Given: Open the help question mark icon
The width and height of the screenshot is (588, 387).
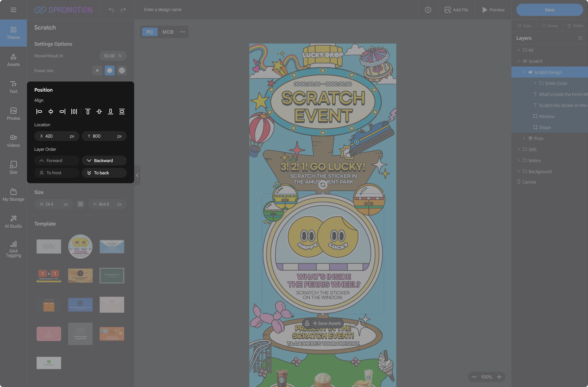Looking at the screenshot, I should (428, 10).
